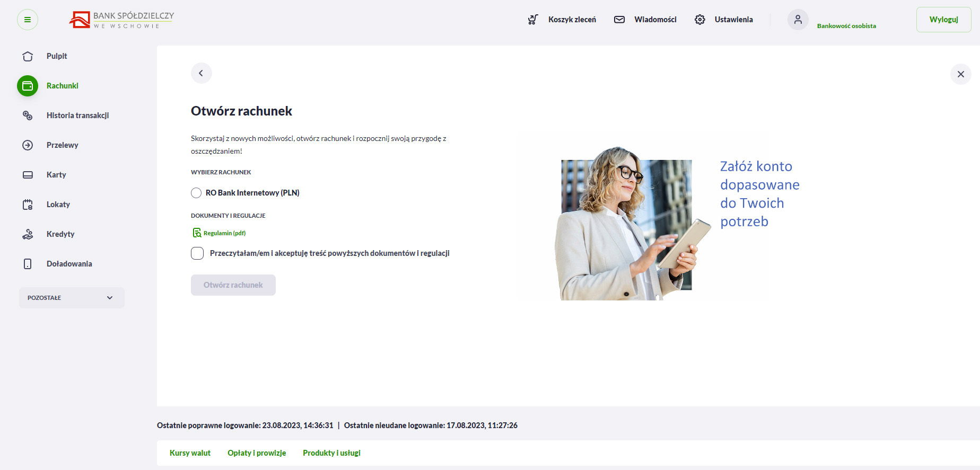Check the accept documents and regulations checkbox
This screenshot has height=470, width=980.
point(197,253)
